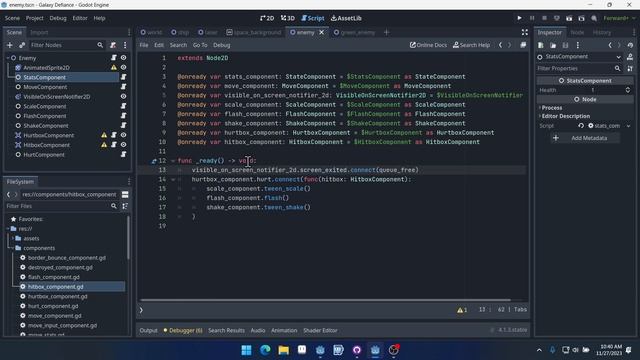
Task: Switch to the 3D workspace
Action: click(288, 18)
